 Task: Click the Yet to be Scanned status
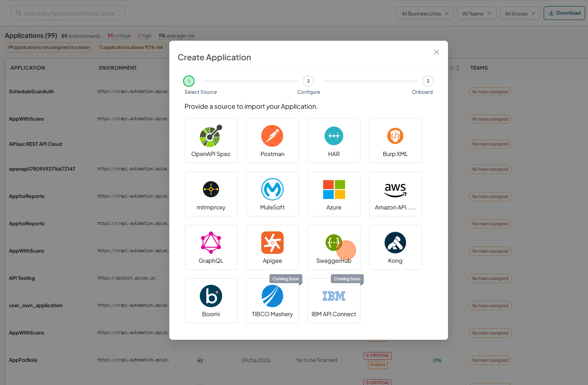317,360
